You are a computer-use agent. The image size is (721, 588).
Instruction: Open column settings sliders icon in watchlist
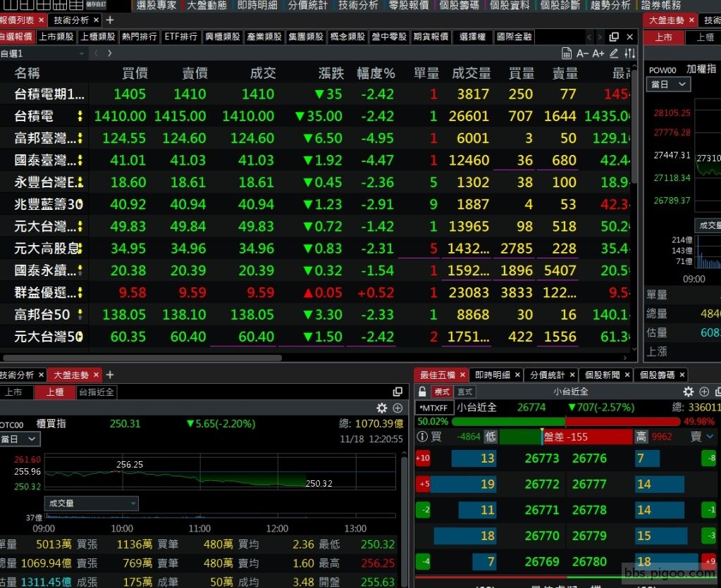[630, 54]
